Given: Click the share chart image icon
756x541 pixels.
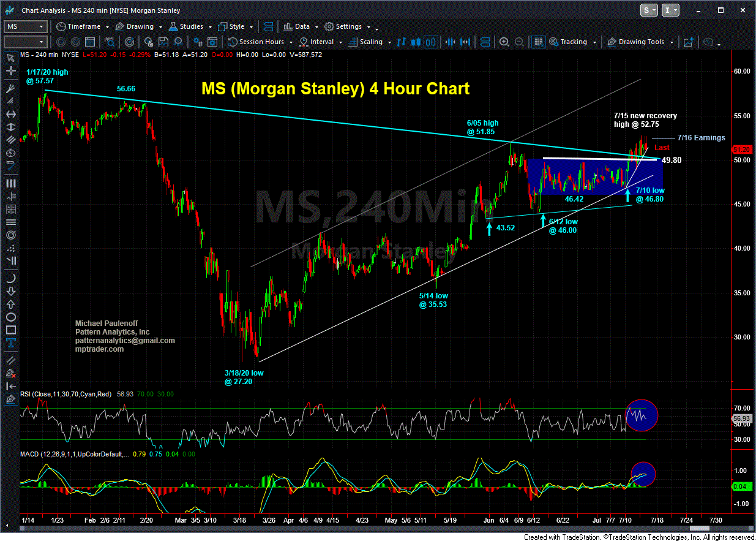Looking at the screenshot, I should click(x=688, y=42).
